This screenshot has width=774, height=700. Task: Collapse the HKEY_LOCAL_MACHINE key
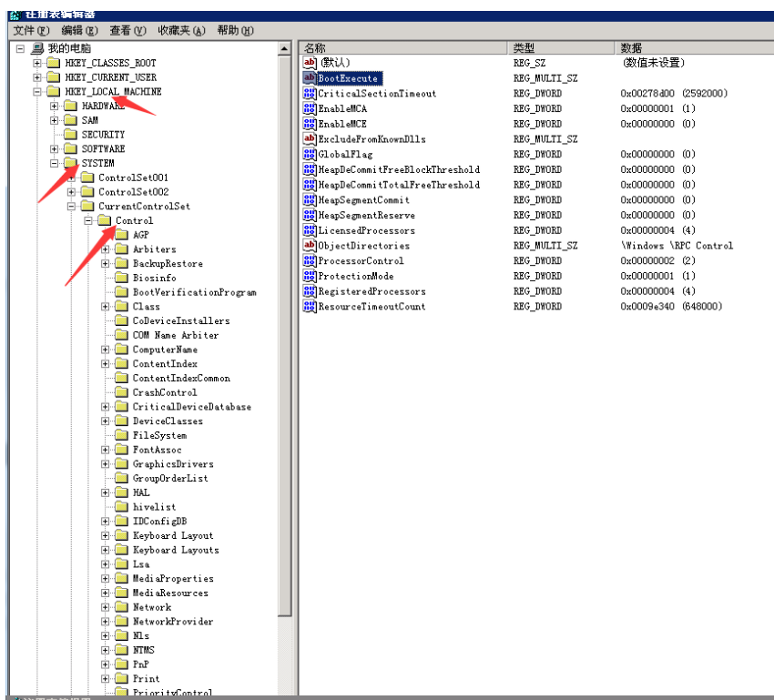click(37, 92)
